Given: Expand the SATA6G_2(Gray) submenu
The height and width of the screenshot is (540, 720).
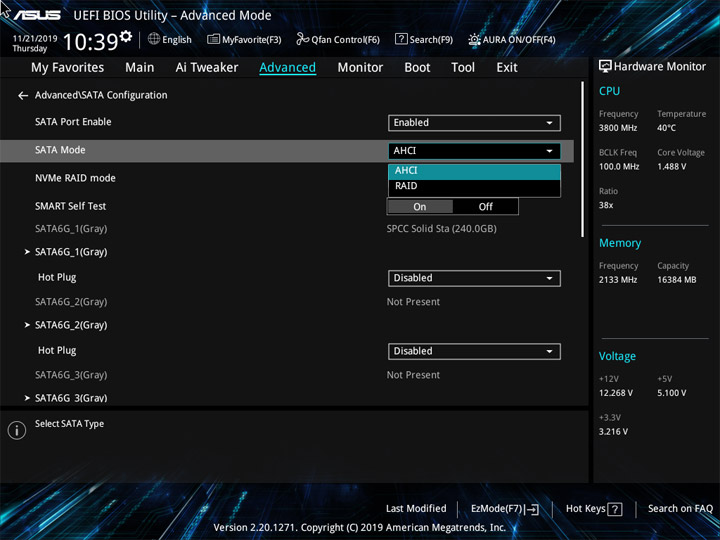Looking at the screenshot, I should click(71, 325).
